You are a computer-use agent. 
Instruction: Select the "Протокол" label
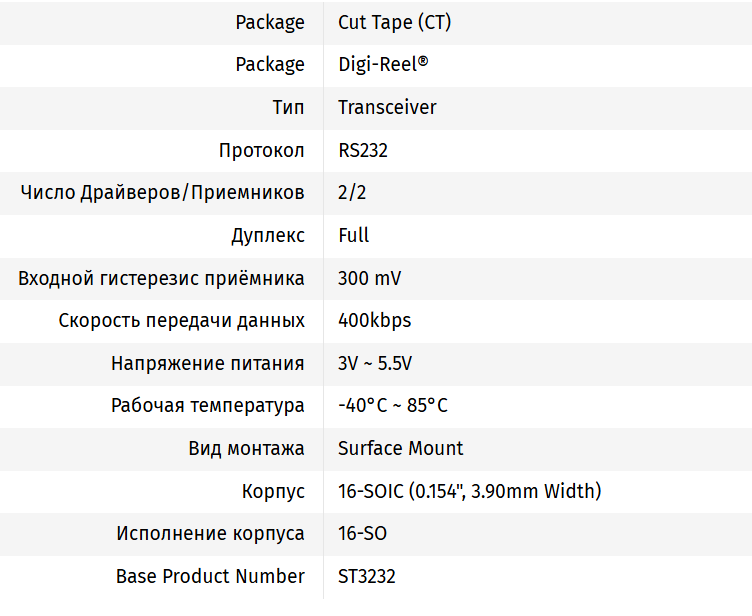(x=262, y=151)
